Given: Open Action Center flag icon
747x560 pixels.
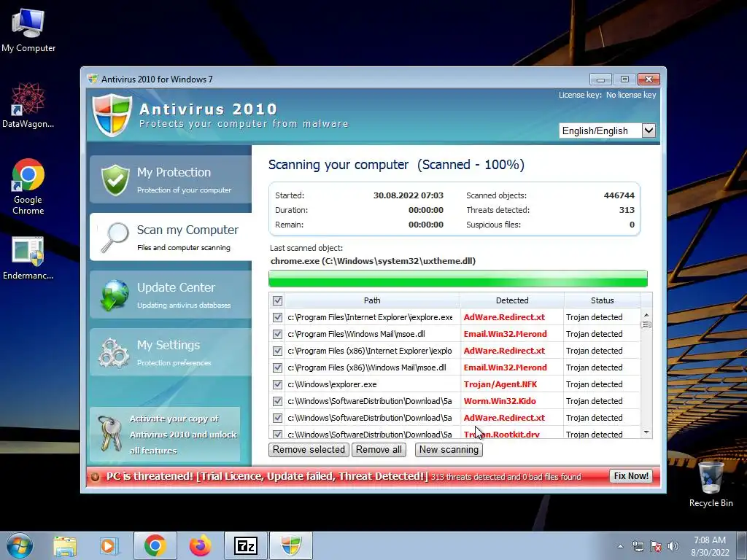Looking at the screenshot, I should click(656, 546).
